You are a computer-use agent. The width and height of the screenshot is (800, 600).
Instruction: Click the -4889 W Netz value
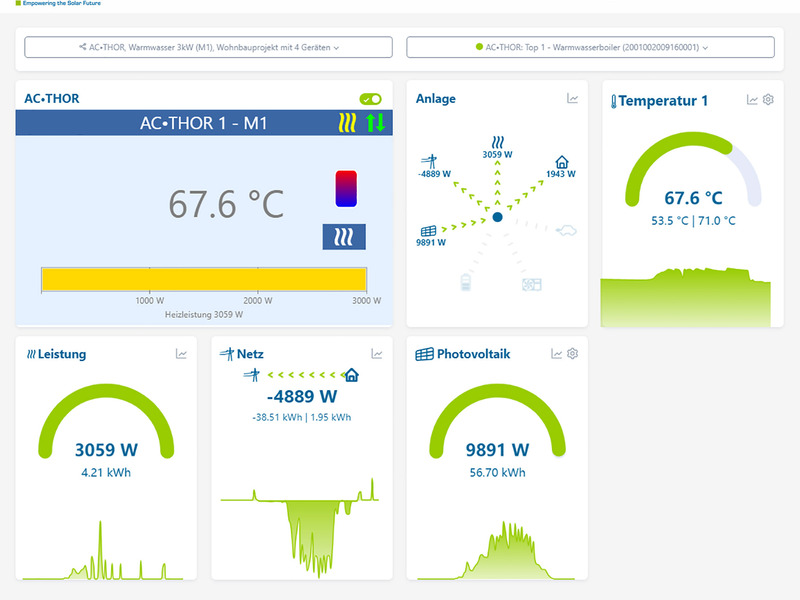(x=302, y=396)
